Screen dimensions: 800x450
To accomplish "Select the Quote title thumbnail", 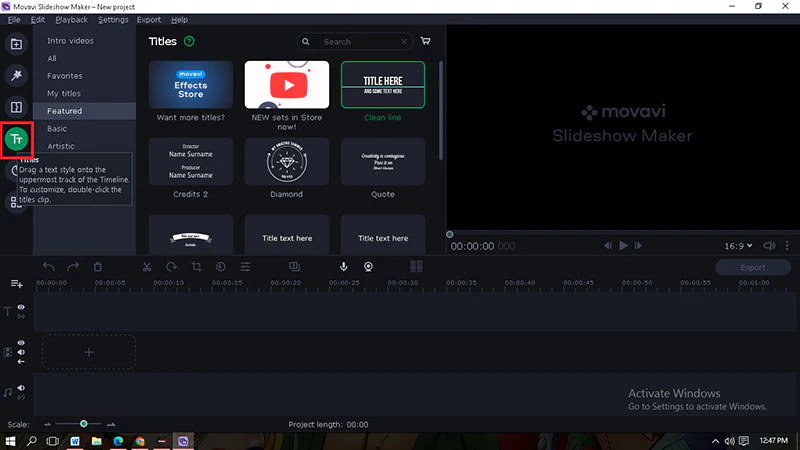I will [x=383, y=161].
